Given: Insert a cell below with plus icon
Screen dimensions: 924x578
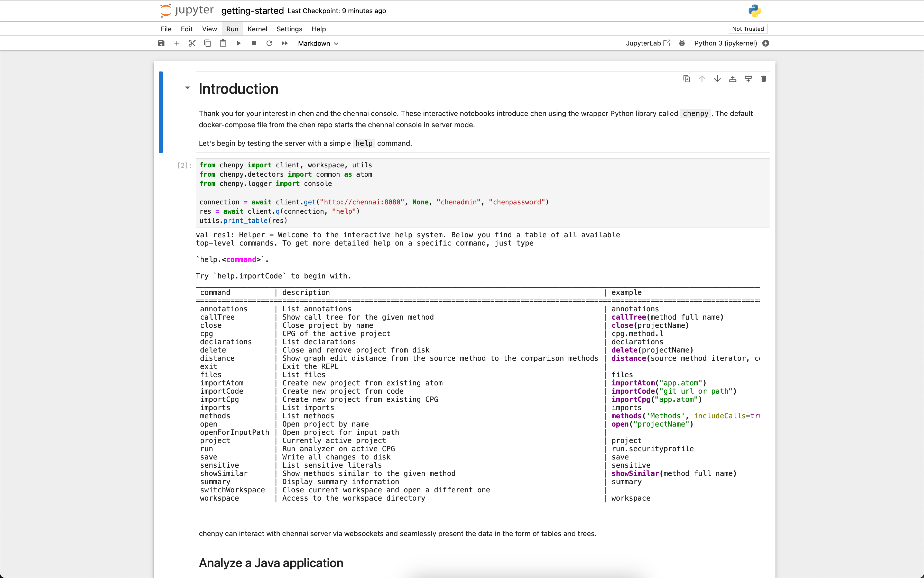Looking at the screenshot, I should [177, 43].
